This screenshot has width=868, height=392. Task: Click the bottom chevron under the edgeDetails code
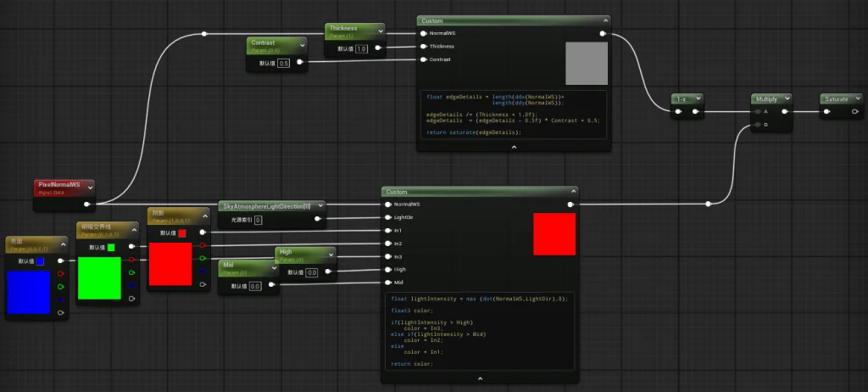click(514, 147)
